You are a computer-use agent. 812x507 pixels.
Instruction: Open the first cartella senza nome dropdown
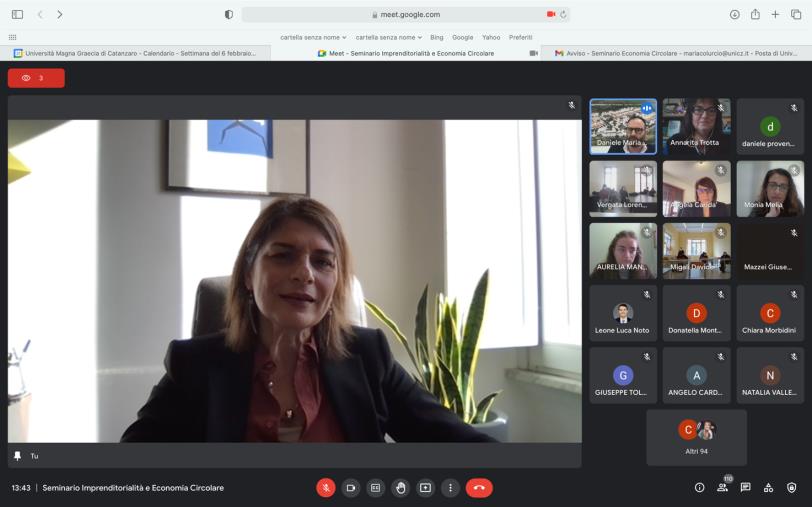pos(313,37)
